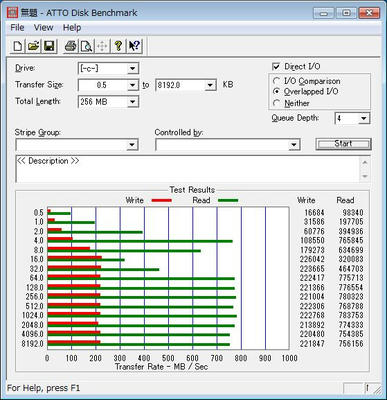Click inside the Description text field
The width and height of the screenshot is (387, 400).
pyautogui.click(x=188, y=169)
